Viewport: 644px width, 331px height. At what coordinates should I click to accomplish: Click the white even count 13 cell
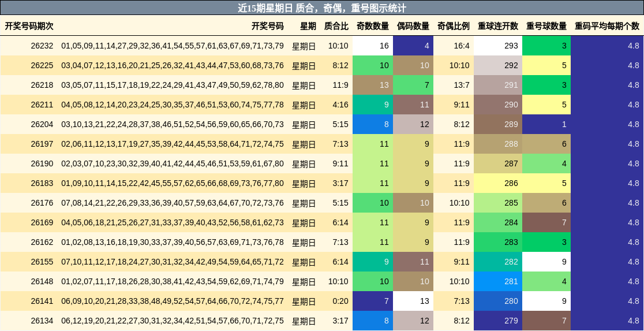[413, 301]
